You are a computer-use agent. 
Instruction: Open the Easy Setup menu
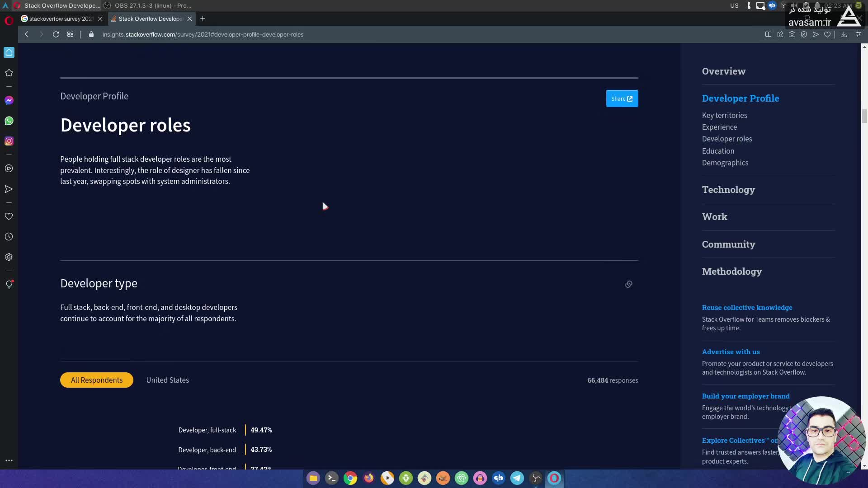(858, 34)
